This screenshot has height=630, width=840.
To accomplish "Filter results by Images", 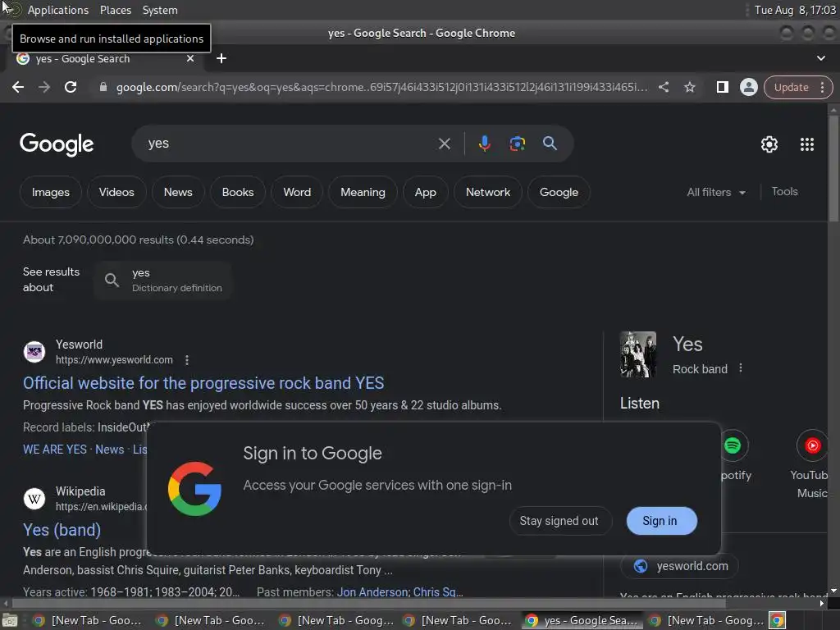I will tap(50, 192).
